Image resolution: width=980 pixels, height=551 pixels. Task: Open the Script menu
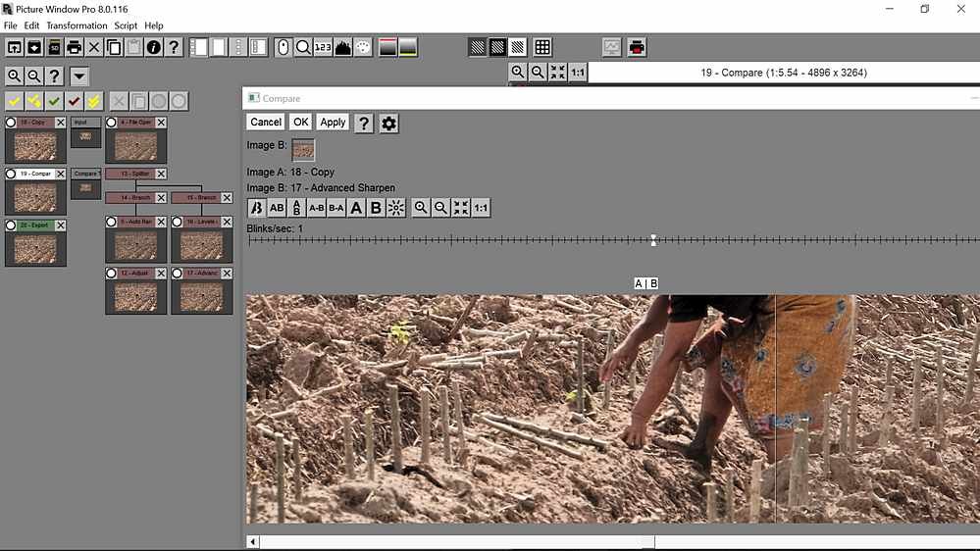[x=126, y=25]
